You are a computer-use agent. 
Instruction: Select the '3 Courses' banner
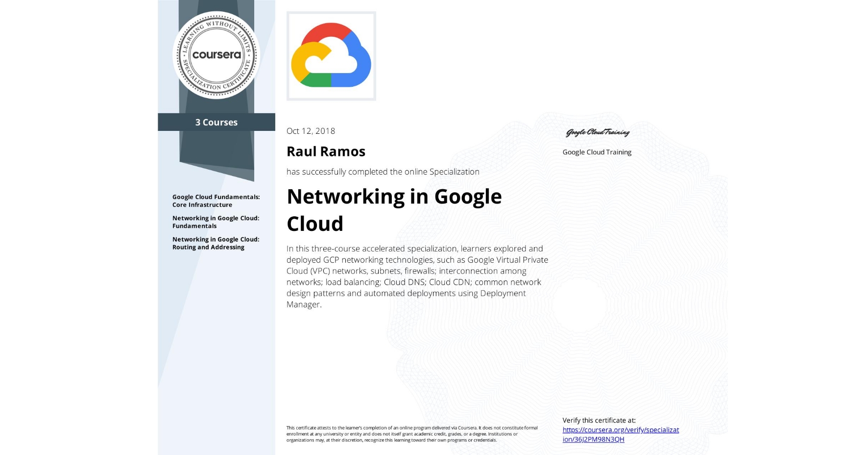point(217,122)
